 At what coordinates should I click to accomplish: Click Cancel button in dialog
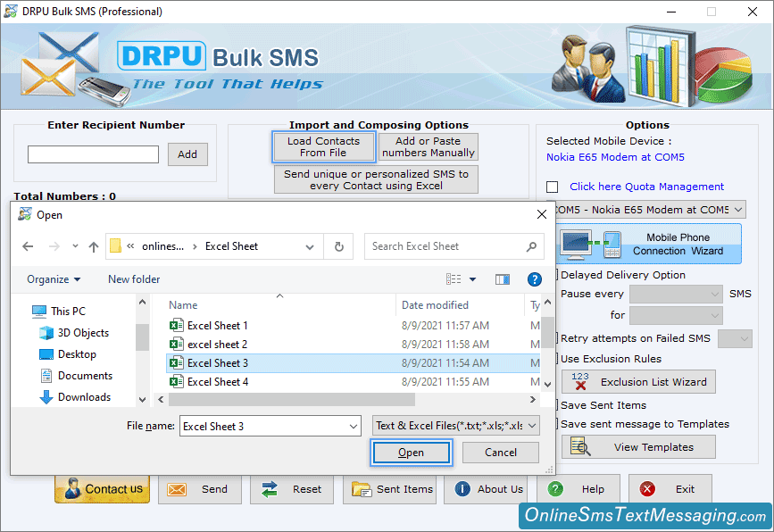point(501,453)
